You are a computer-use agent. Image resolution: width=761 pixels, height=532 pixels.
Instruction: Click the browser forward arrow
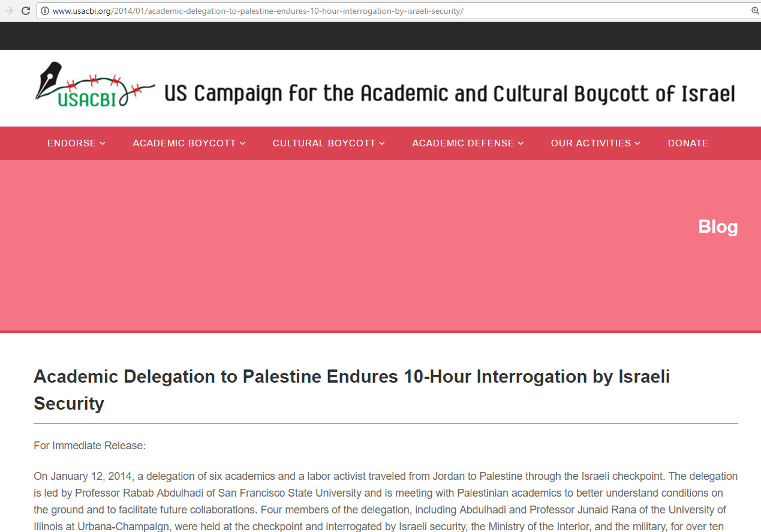8,11
